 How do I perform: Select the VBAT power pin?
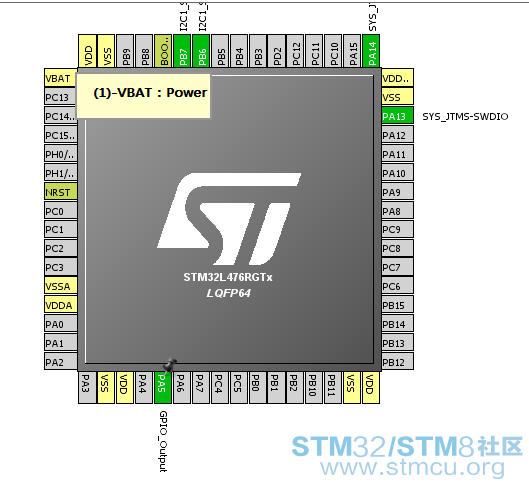(x=61, y=78)
